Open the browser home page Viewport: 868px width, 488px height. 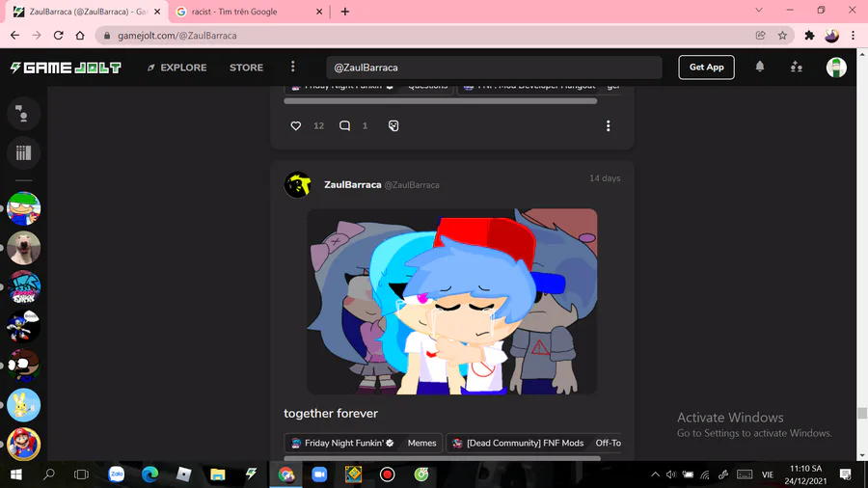pos(80,36)
